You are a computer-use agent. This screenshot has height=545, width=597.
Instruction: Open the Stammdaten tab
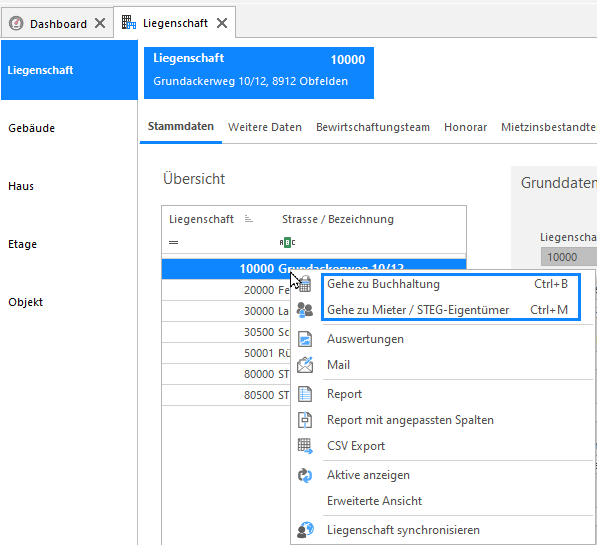tap(181, 126)
